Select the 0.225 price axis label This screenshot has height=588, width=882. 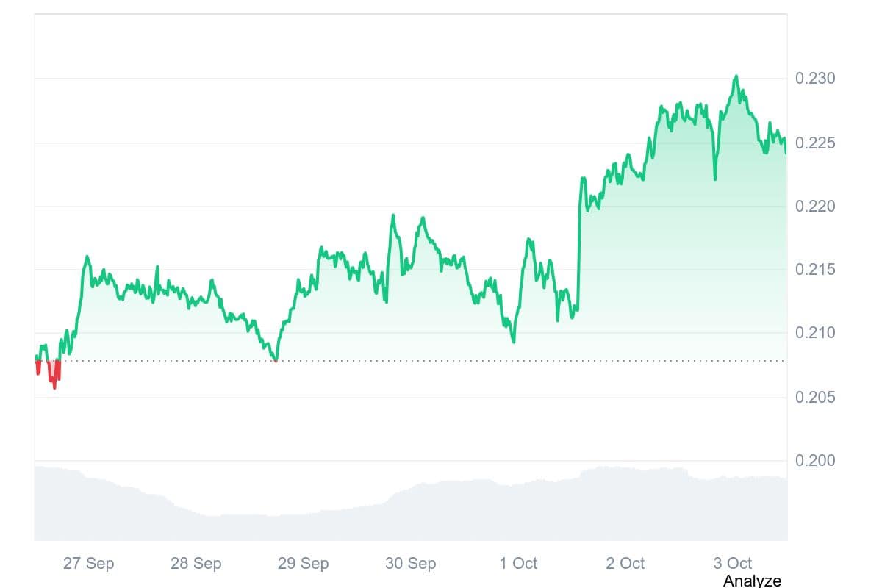[x=815, y=143]
